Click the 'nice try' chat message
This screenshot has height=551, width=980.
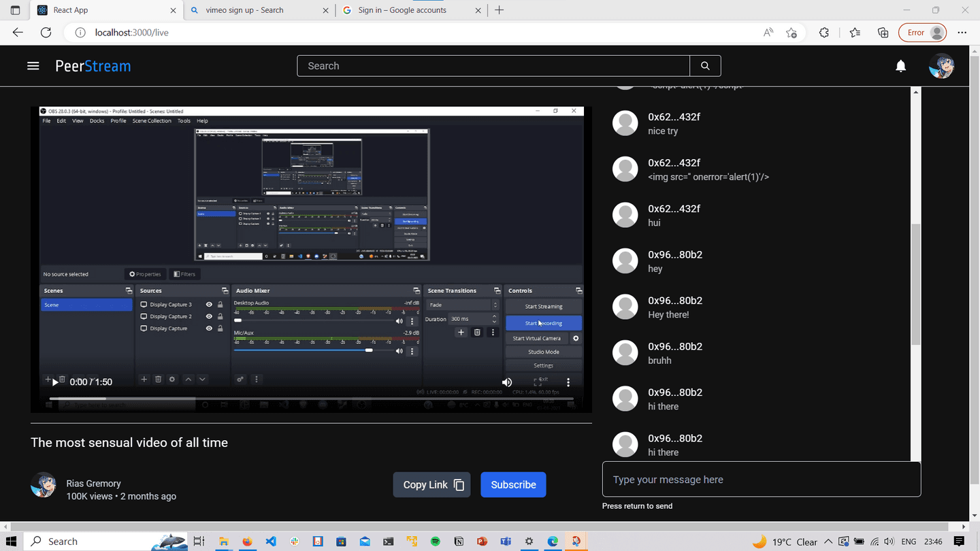pyautogui.click(x=663, y=131)
